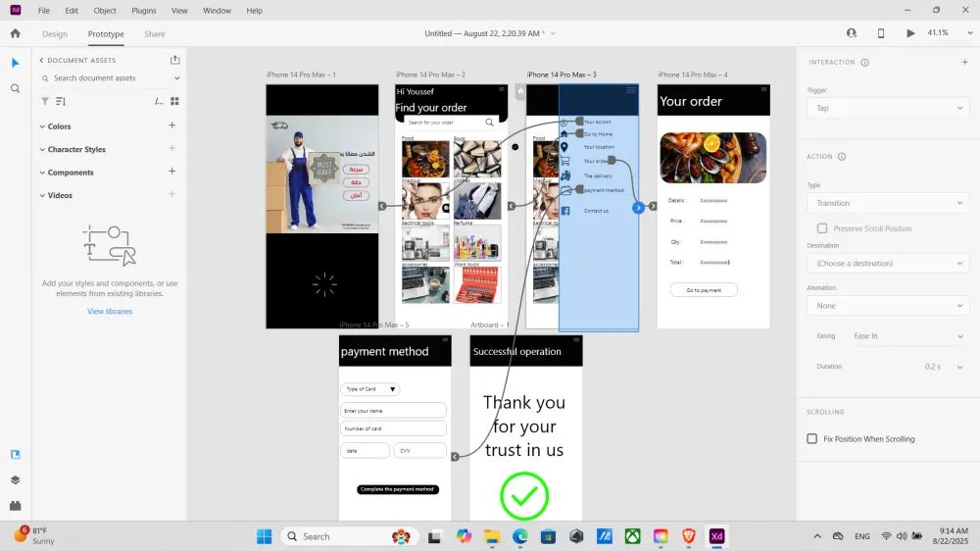Toggle Preserve Scroll Position checkbox
980x551 pixels.
coord(822,228)
